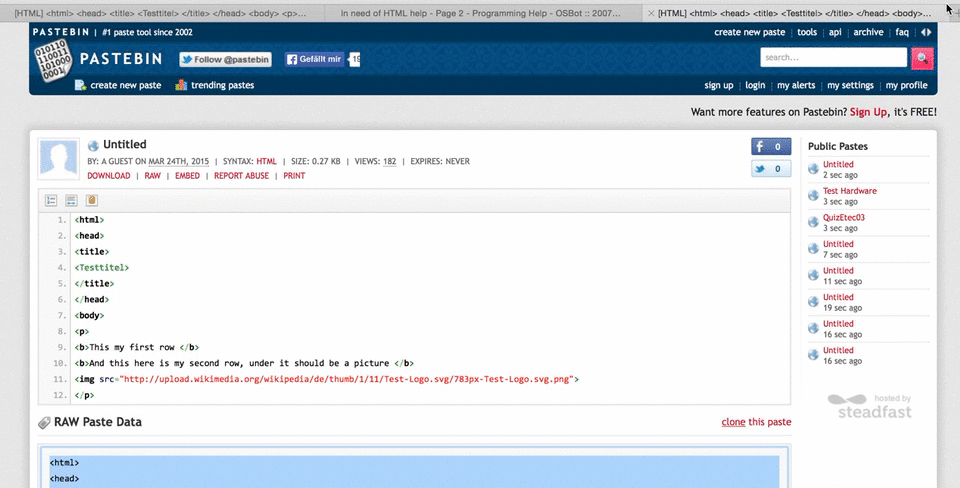Switch to the first browser tab

160,13
